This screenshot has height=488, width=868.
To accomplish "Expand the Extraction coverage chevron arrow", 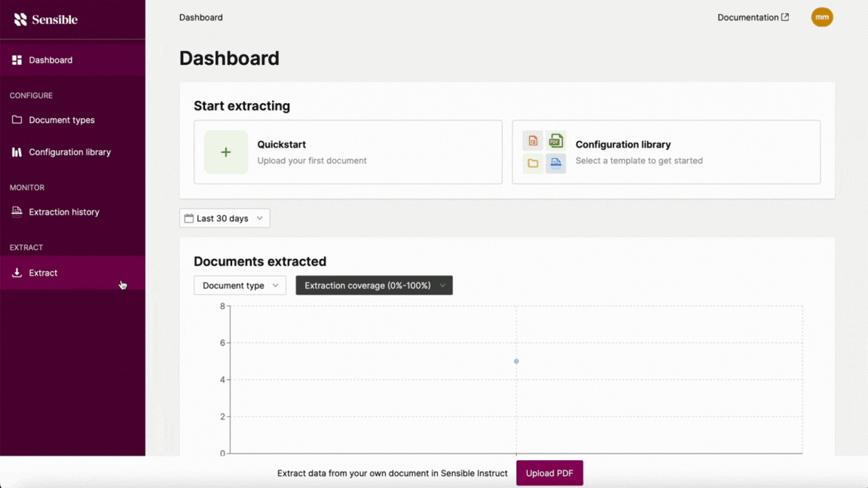I will coord(442,285).
